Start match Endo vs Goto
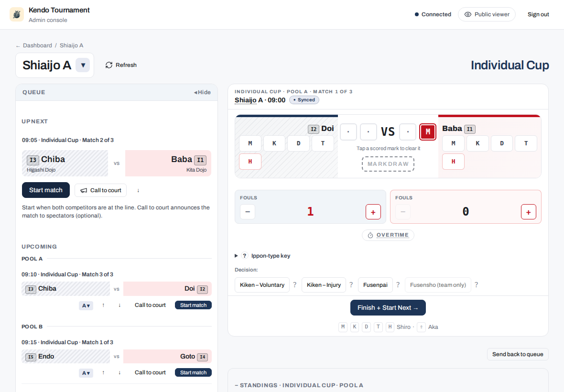 pyautogui.click(x=193, y=372)
